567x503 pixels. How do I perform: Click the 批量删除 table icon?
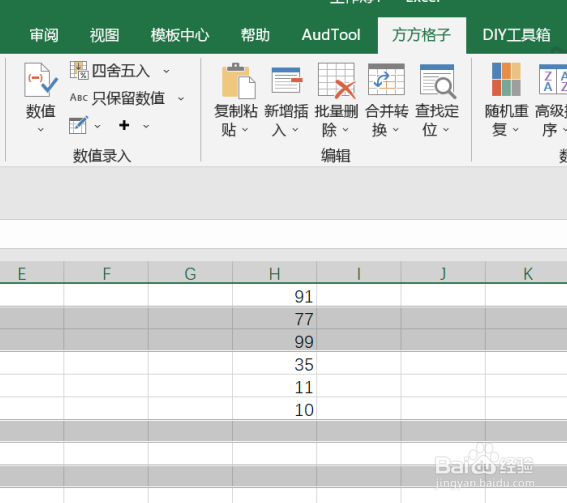point(337,81)
